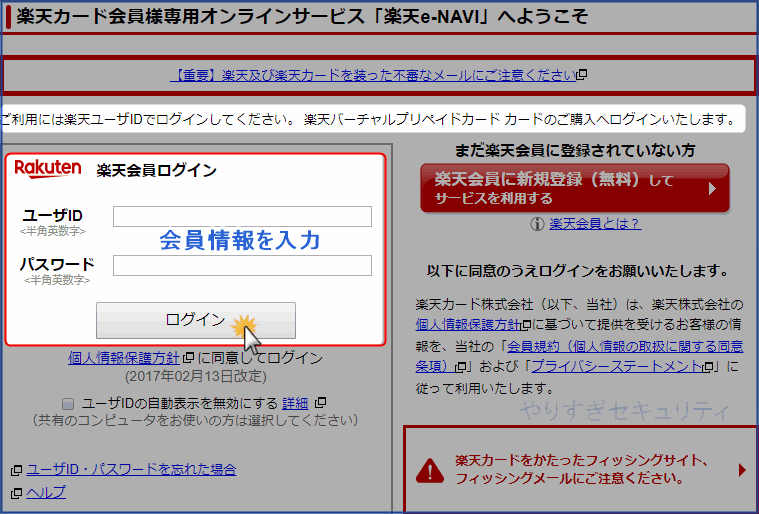Open the プライバシーステートメント link
This screenshot has height=514, width=759.
tap(617, 366)
